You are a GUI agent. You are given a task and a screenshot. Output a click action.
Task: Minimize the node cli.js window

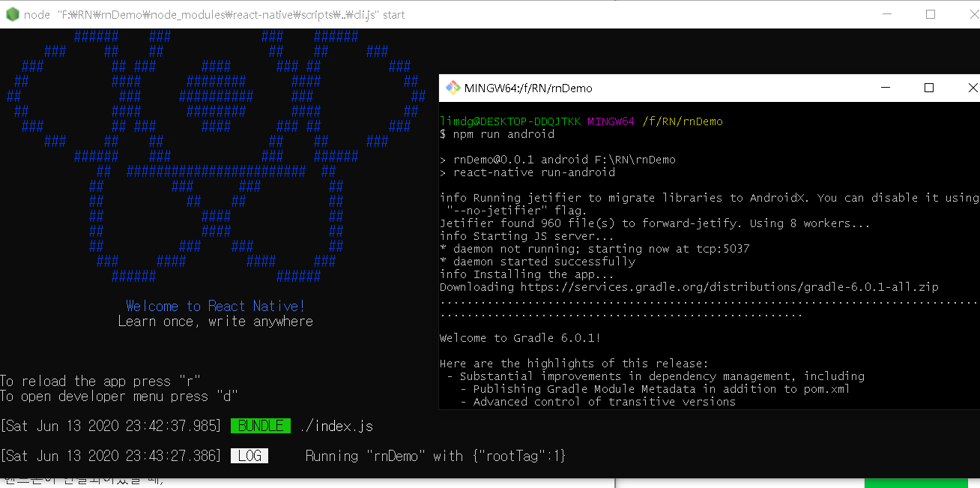coord(888,14)
